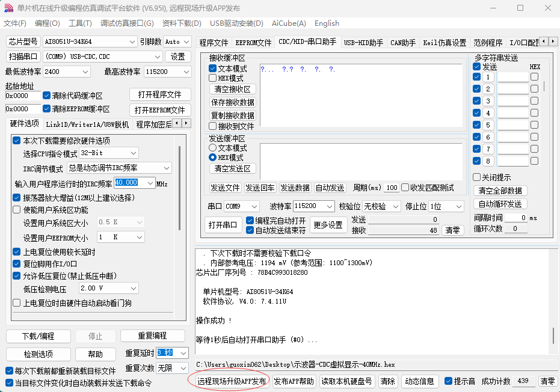560x392 pixels.
Task: Select Link1D/Writer1A/U8W脱机 tab
Action: pos(87,124)
